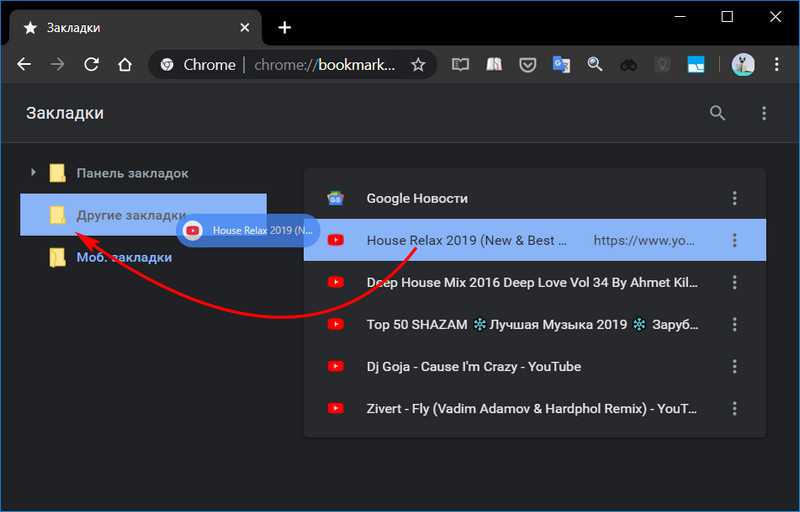Select the House Relax 2019 bookmark
800x512 pixels.
(535, 240)
